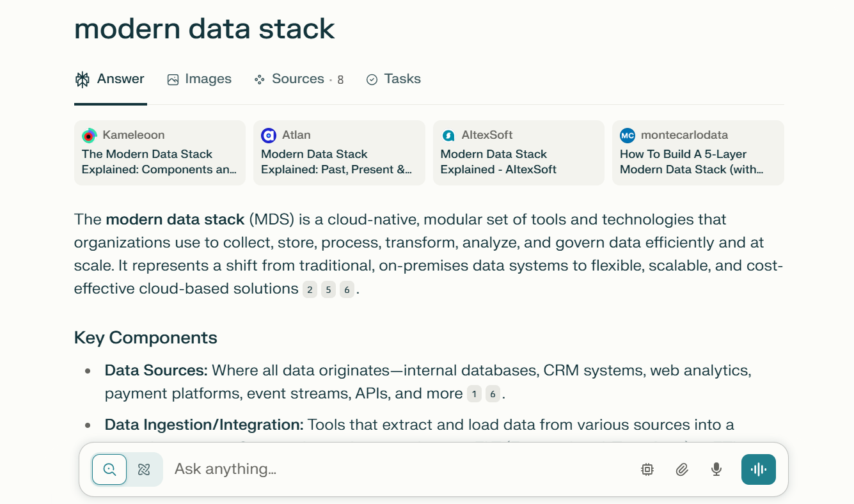The image size is (854, 504).
Task: Open the Kameleoon source card
Action: (160, 153)
